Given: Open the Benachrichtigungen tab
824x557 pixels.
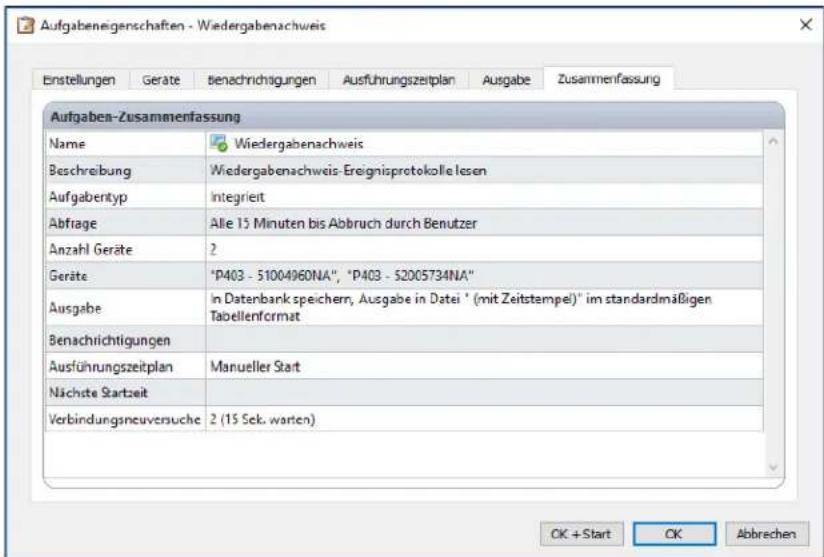Looking at the screenshot, I should tap(262, 80).
